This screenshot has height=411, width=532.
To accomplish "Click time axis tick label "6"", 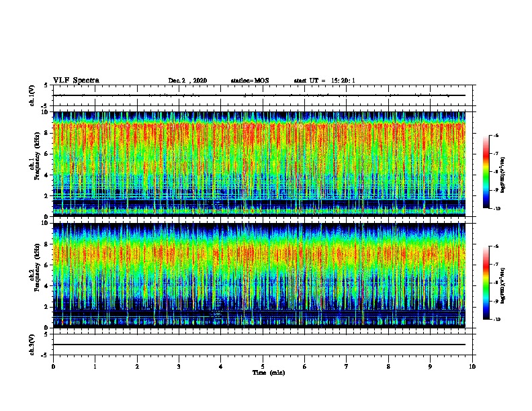I will pos(304,367).
